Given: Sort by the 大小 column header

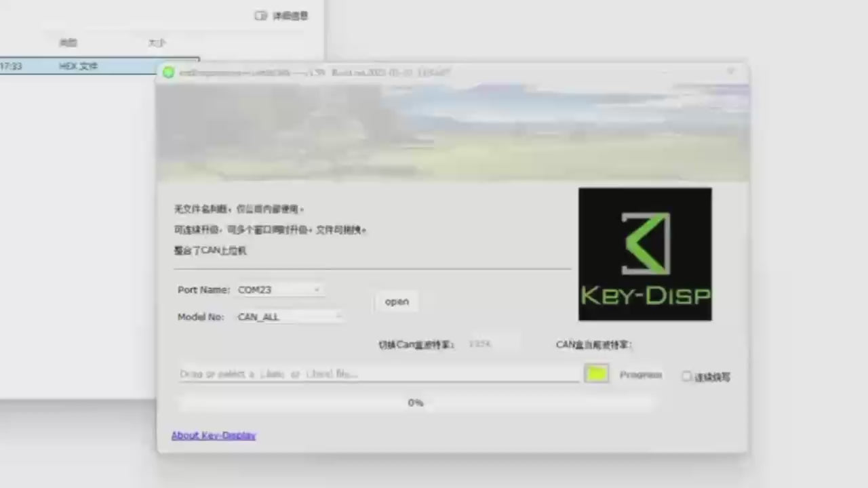Looking at the screenshot, I should pos(157,43).
